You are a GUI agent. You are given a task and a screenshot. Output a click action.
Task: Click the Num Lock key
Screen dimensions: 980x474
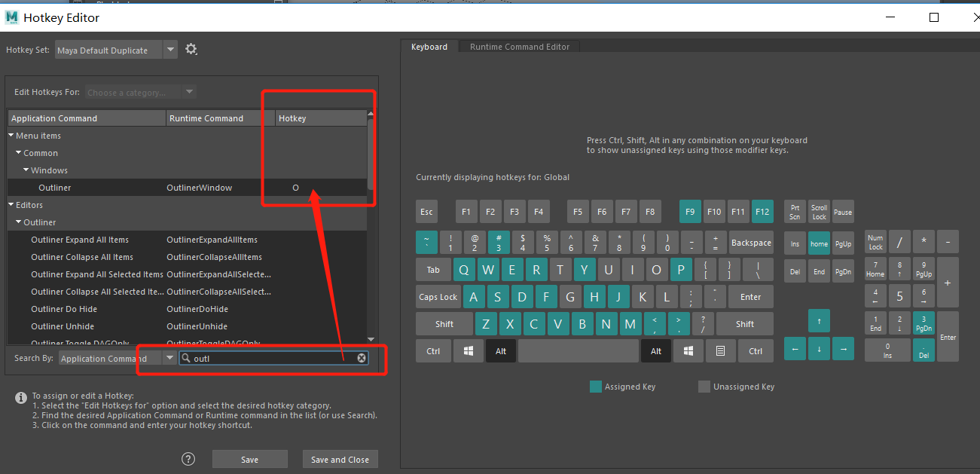875,243
